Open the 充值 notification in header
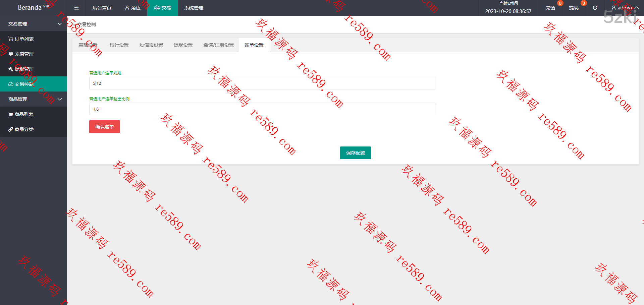The width and height of the screenshot is (644, 305). coord(550,8)
